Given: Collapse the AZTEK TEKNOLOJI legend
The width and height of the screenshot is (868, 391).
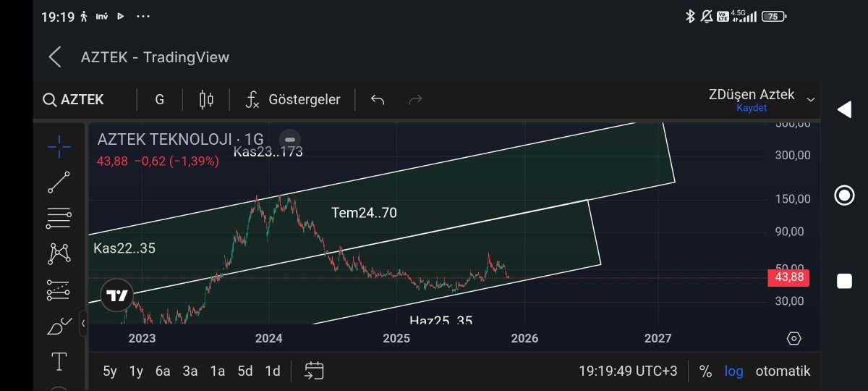Looking at the screenshot, I should point(290,139).
